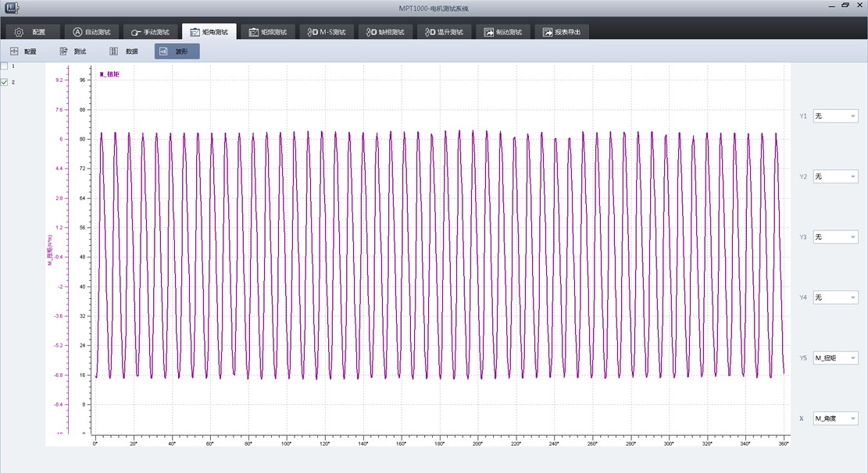Select the 手动测试 hand icon
The image size is (868, 473).
(x=136, y=33)
